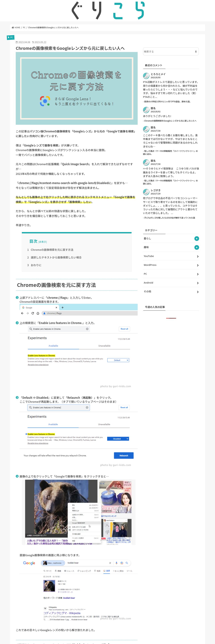This screenshot has width=215, height=644.
Task: Click the Unavailable tab in first Experiments screenshot
Action: coord(104,346)
